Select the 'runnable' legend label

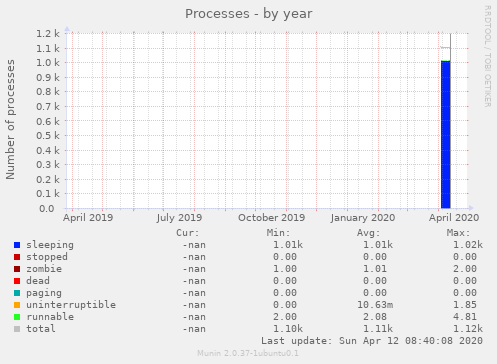50,317
